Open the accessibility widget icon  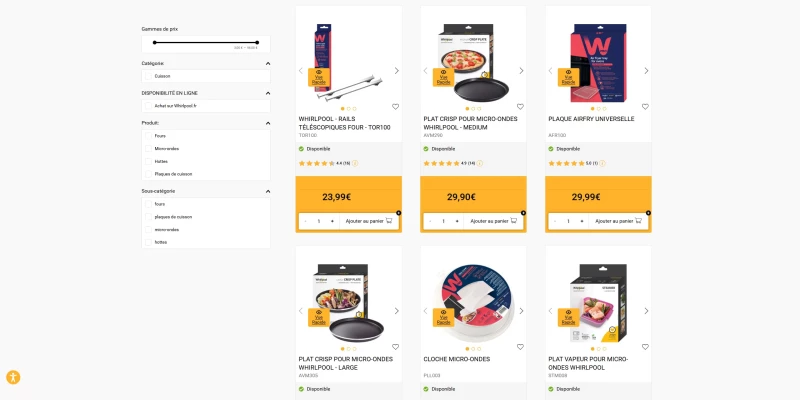(13, 378)
